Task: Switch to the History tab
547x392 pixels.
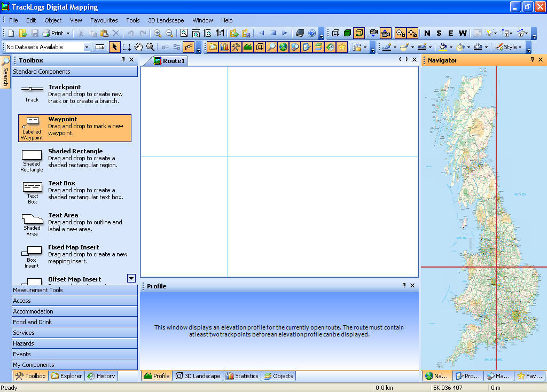Action: pyautogui.click(x=101, y=376)
